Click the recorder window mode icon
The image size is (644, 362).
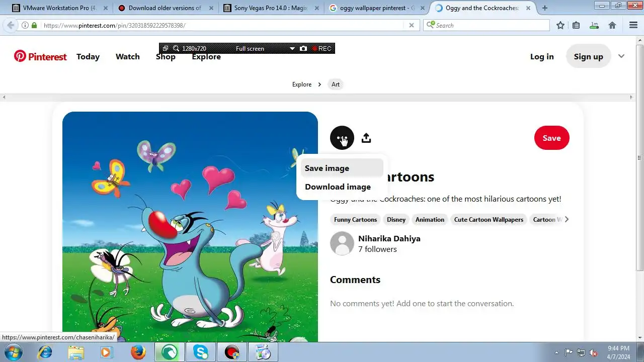point(166,48)
